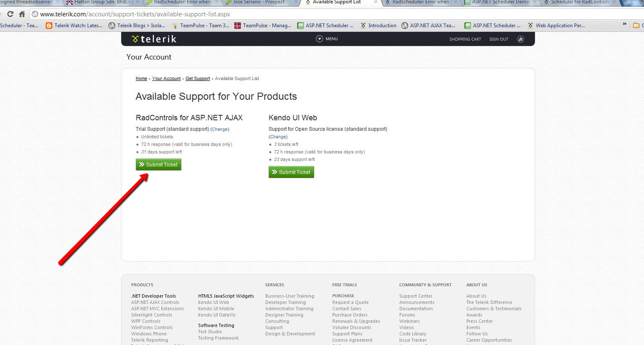Image resolution: width=644 pixels, height=345 pixels.
Task: Open Business-User Training footer link
Action: 290,296
